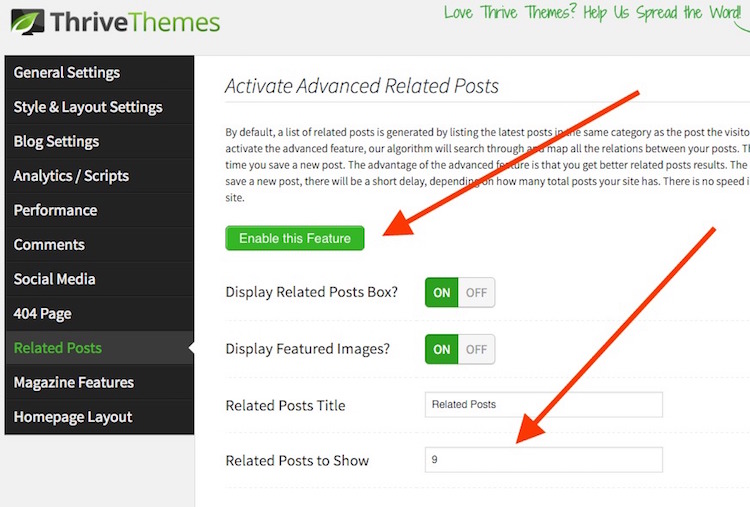Open General Settings in sidebar
The width and height of the screenshot is (750, 507).
pyautogui.click(x=67, y=73)
